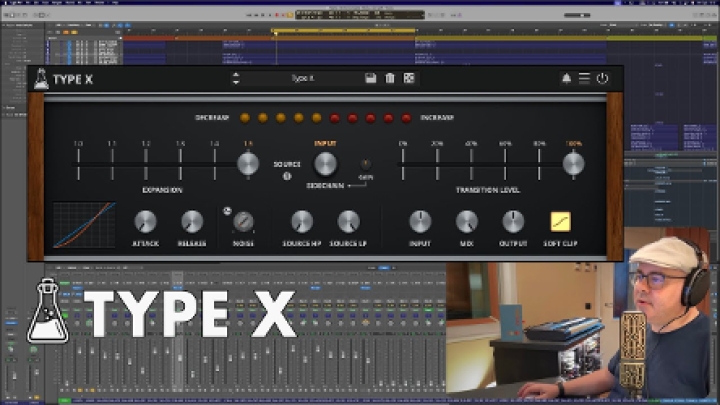Click the small sidechain Gain knob

click(x=366, y=164)
